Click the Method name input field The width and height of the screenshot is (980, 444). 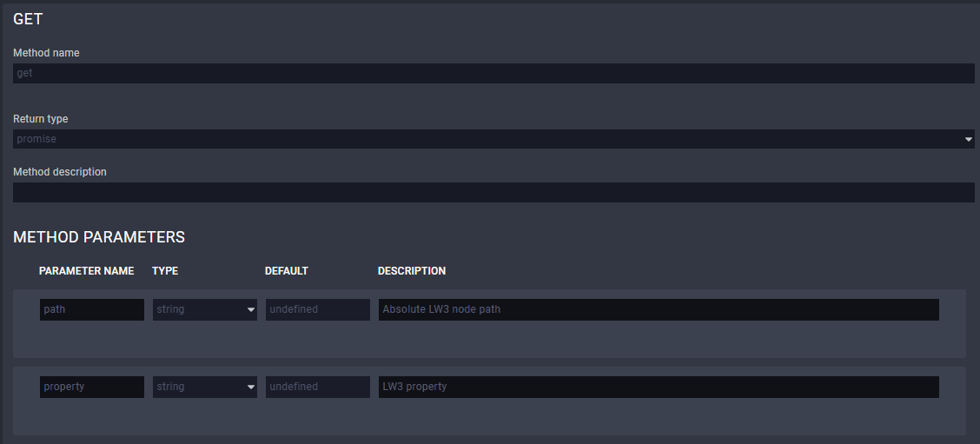(493, 73)
